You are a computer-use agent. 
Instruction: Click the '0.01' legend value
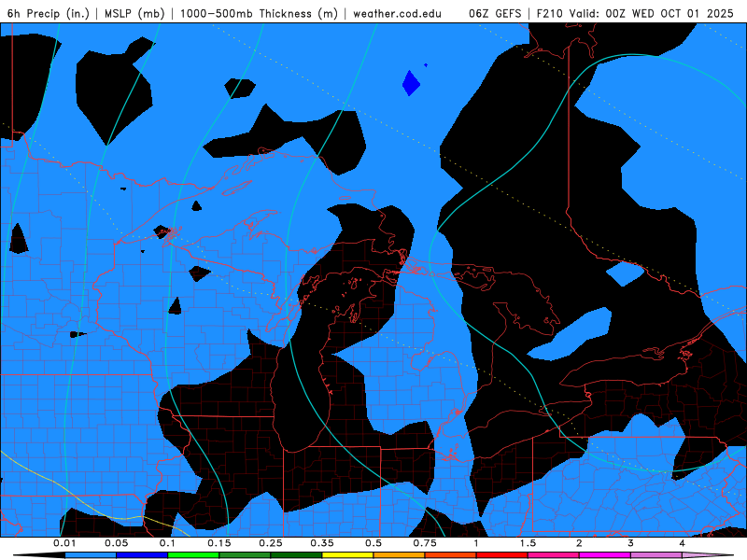pyautogui.click(x=64, y=543)
